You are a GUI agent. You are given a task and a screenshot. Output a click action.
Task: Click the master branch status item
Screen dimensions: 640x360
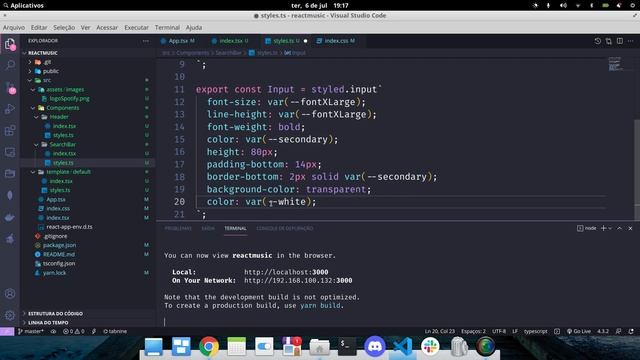[x=31, y=331]
